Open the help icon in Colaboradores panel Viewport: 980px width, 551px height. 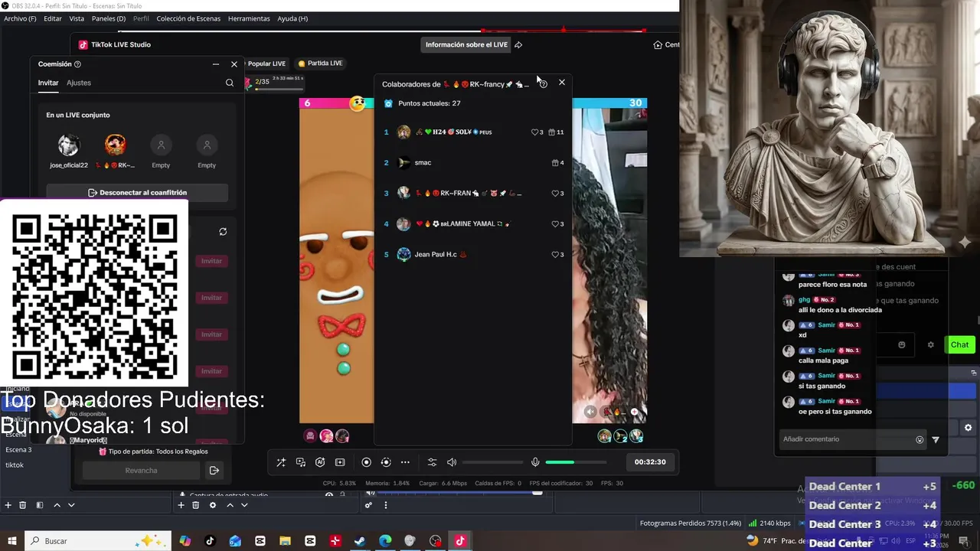(544, 83)
